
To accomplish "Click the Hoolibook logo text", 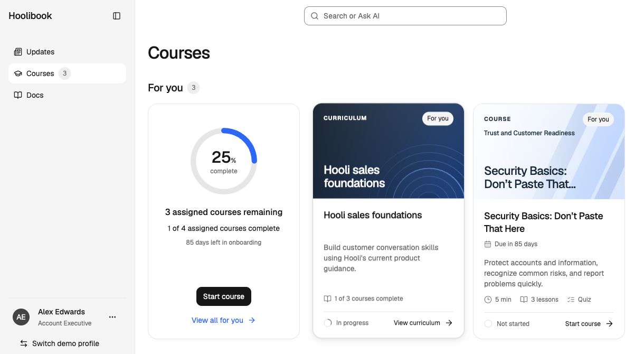I will click(x=30, y=16).
